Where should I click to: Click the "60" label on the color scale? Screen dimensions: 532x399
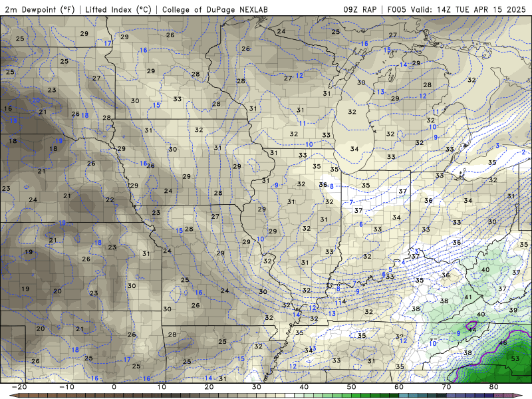tap(399, 387)
